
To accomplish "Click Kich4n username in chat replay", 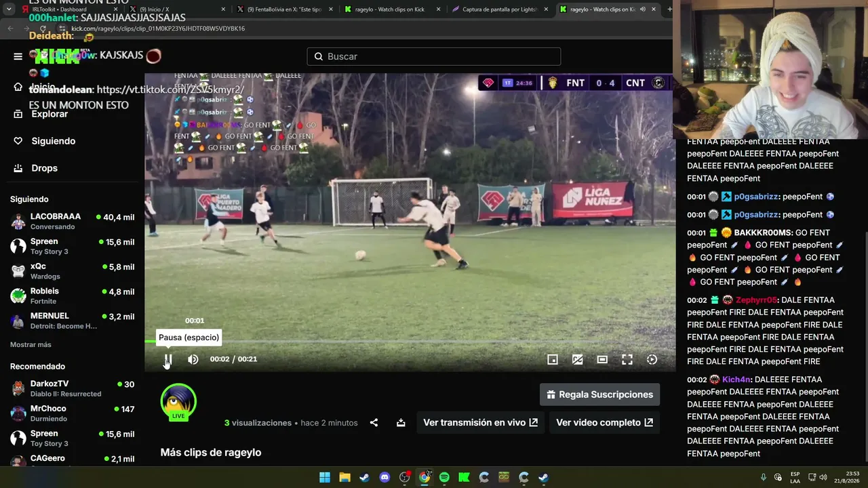I will click(x=736, y=380).
